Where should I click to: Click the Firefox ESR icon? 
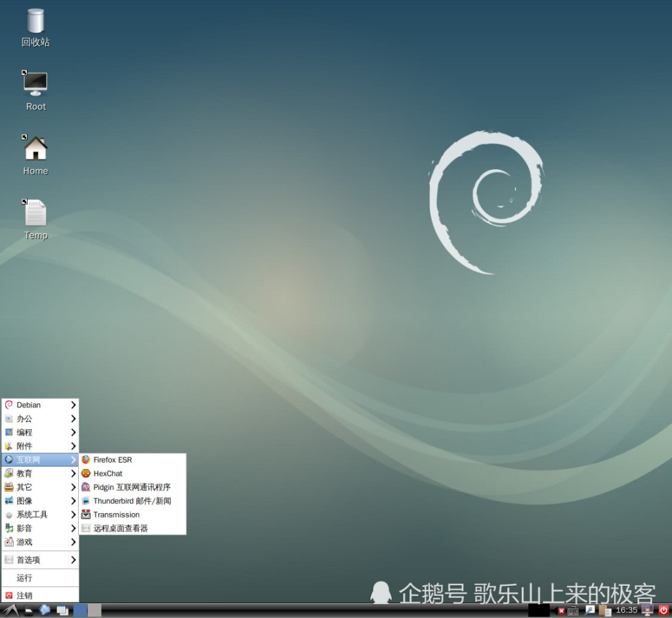[x=86, y=460]
